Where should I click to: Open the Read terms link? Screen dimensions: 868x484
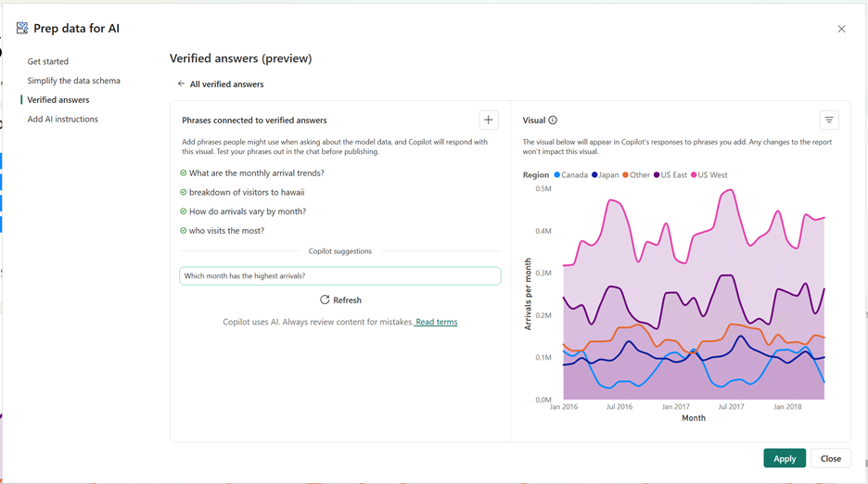click(436, 322)
